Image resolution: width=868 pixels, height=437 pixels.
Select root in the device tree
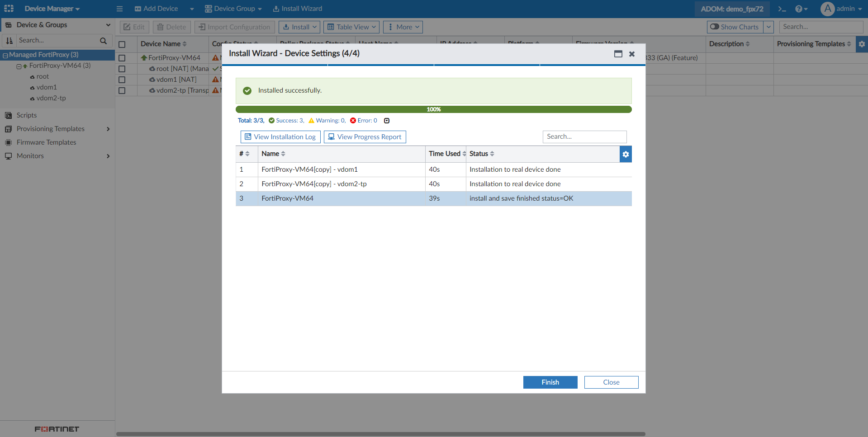[x=43, y=76]
